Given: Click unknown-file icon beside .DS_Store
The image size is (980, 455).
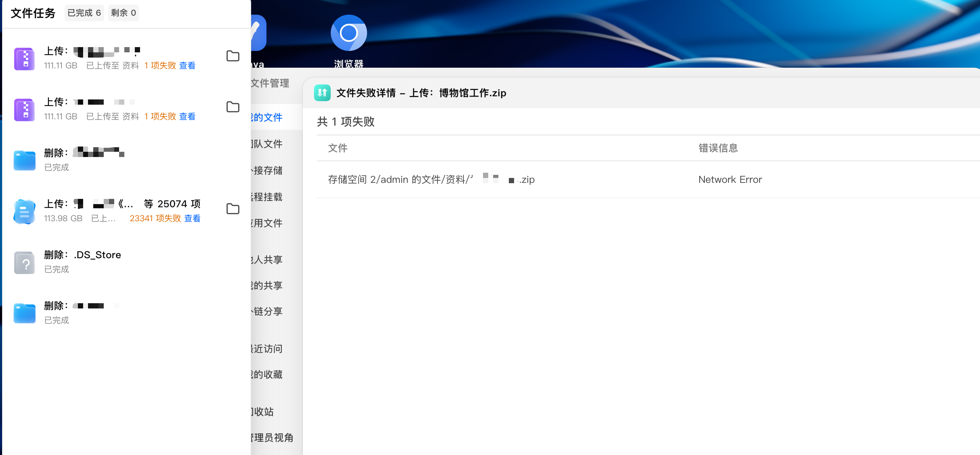Looking at the screenshot, I should 24,262.
